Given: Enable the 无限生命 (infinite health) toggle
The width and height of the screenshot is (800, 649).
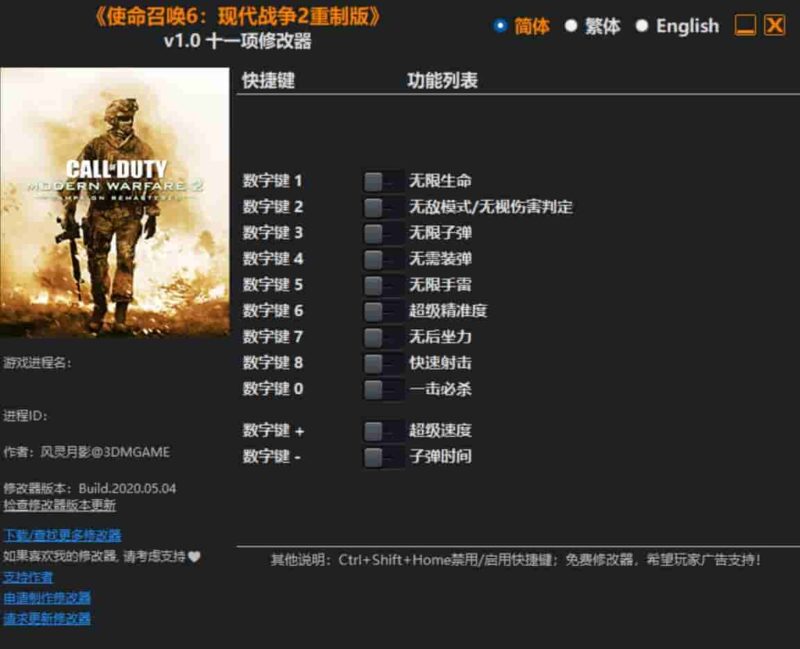Looking at the screenshot, I should coord(378,180).
